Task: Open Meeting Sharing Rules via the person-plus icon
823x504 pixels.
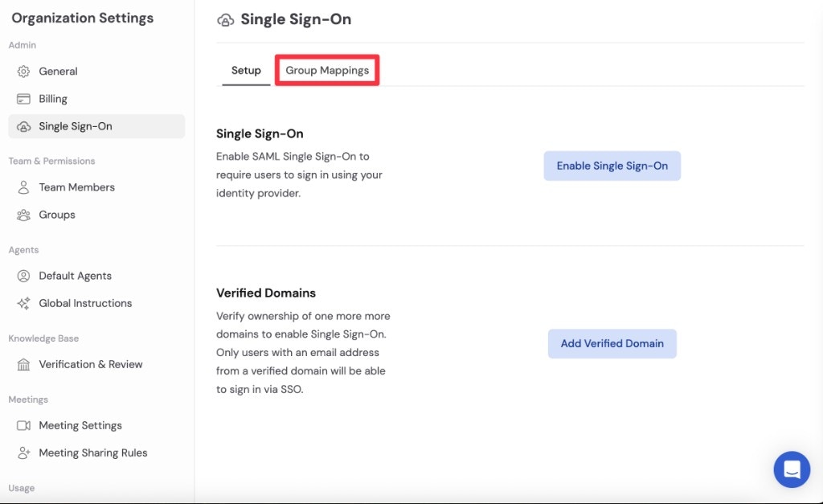Action: click(24, 453)
